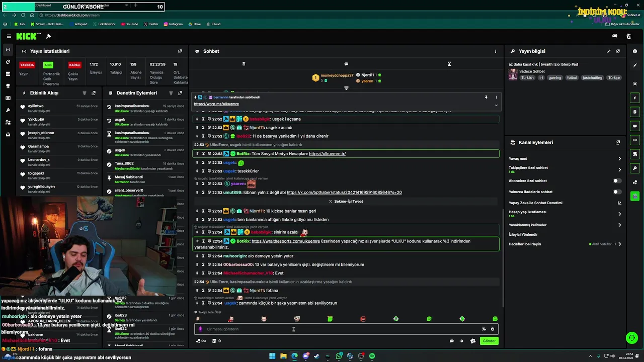Click İzleyici Yönlendir option
The image size is (644, 362).
(x=523, y=235)
